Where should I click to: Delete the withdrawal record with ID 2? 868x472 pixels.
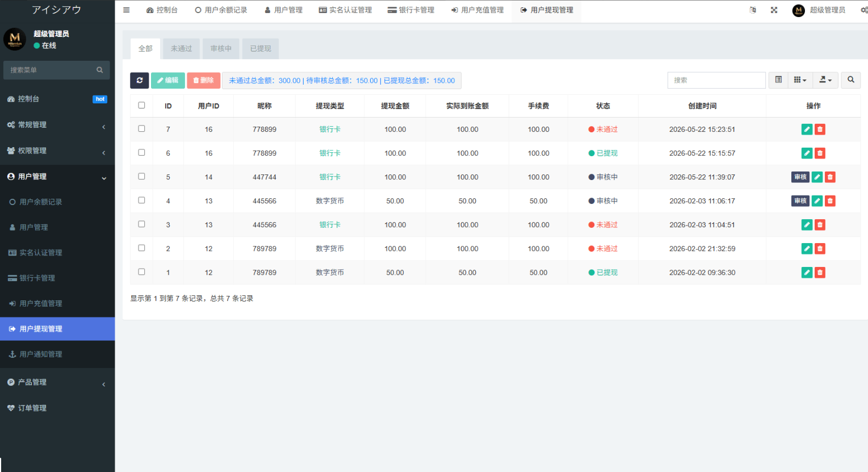820,249
